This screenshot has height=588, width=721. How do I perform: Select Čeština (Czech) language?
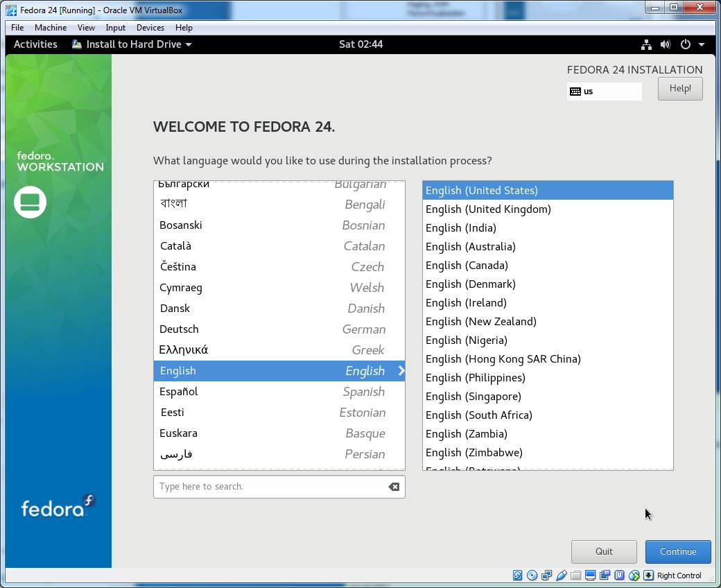(x=279, y=267)
